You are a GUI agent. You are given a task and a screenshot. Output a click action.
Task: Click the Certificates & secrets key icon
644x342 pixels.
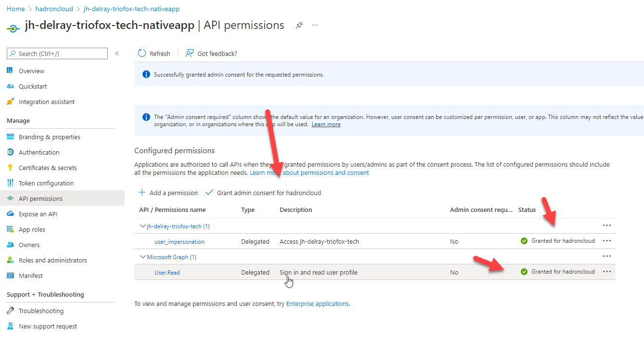(x=10, y=168)
